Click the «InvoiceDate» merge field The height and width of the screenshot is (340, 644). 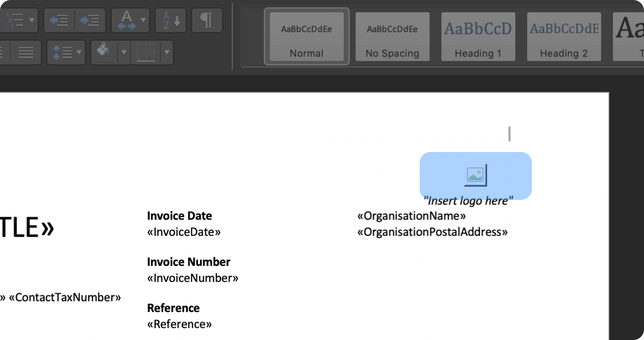tap(184, 232)
